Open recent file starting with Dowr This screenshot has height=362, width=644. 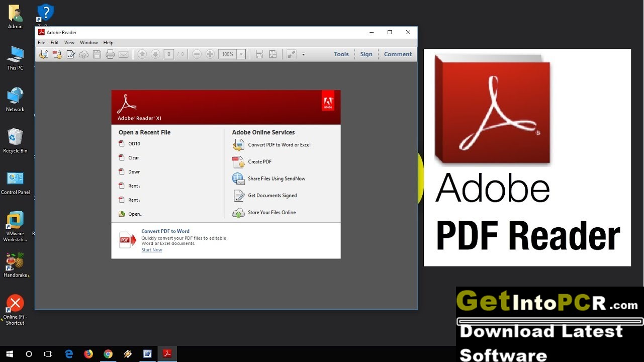[x=129, y=172]
